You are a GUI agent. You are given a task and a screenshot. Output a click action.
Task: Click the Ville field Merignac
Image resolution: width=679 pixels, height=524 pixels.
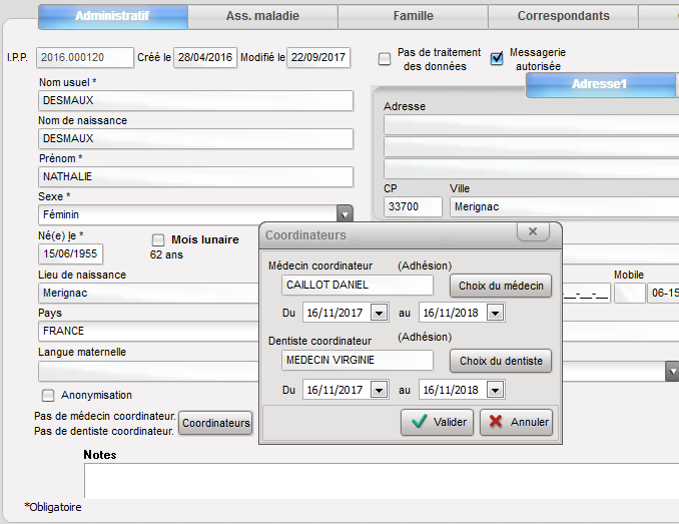[564, 207]
